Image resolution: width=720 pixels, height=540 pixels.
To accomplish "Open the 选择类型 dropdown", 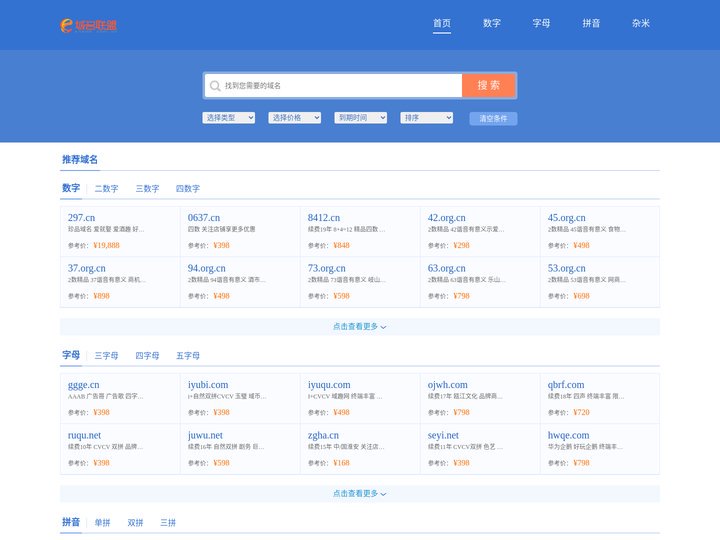I will [229, 118].
